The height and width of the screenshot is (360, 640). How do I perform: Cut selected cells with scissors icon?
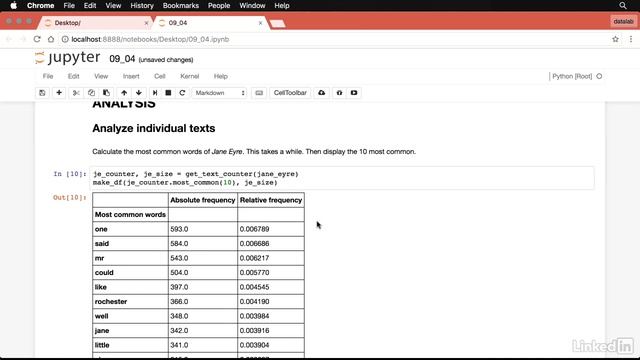(x=76, y=93)
